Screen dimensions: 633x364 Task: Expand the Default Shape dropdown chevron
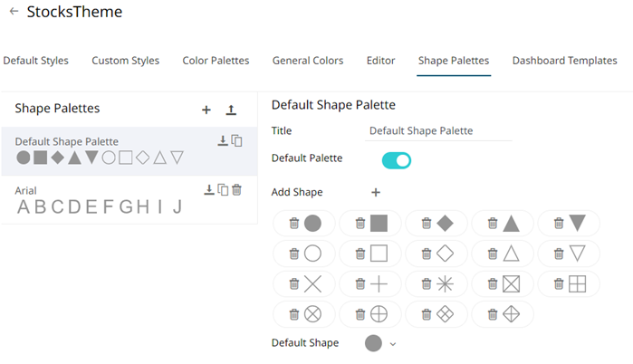[x=393, y=344]
